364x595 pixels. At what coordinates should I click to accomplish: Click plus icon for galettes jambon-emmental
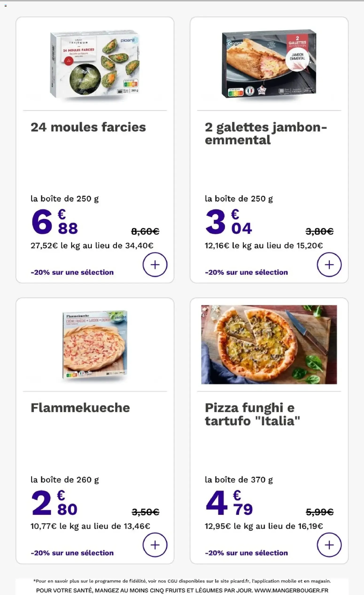[329, 265]
